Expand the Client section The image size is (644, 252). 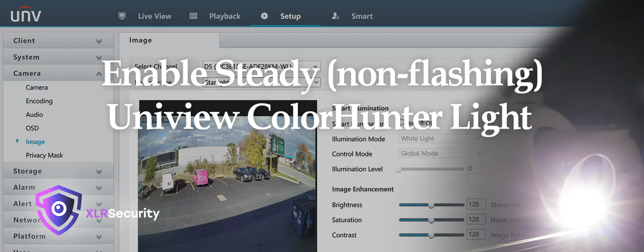tap(58, 41)
